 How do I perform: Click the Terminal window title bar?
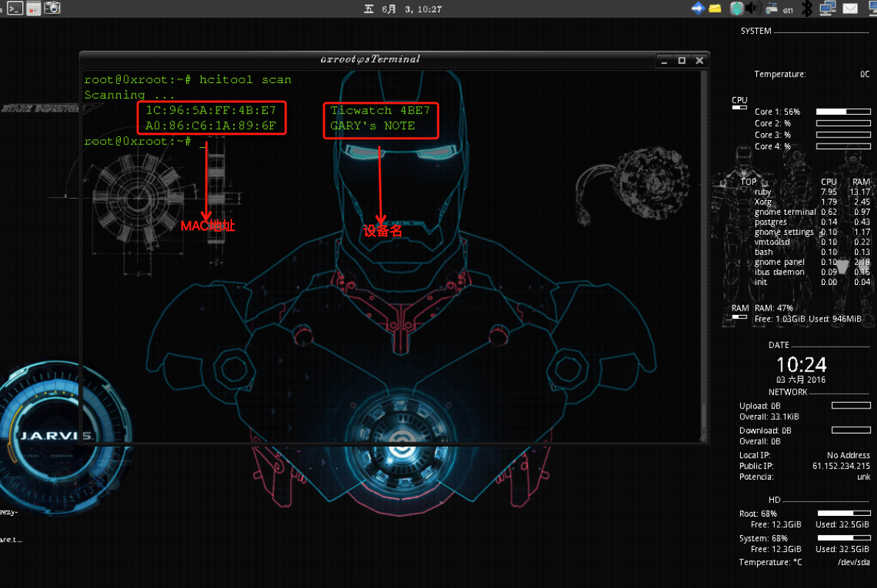369,60
